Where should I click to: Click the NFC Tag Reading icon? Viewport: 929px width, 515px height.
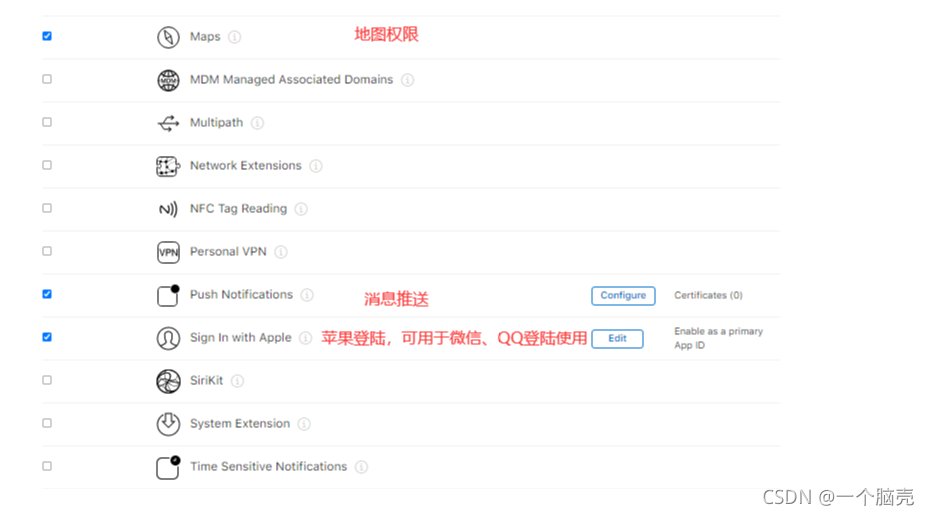coord(168,209)
